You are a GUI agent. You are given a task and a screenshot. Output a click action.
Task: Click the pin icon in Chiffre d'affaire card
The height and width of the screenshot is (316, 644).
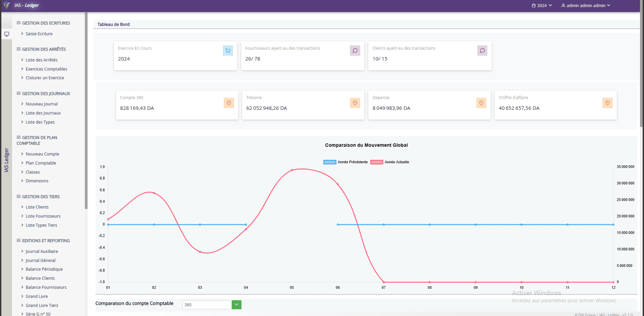607,103
